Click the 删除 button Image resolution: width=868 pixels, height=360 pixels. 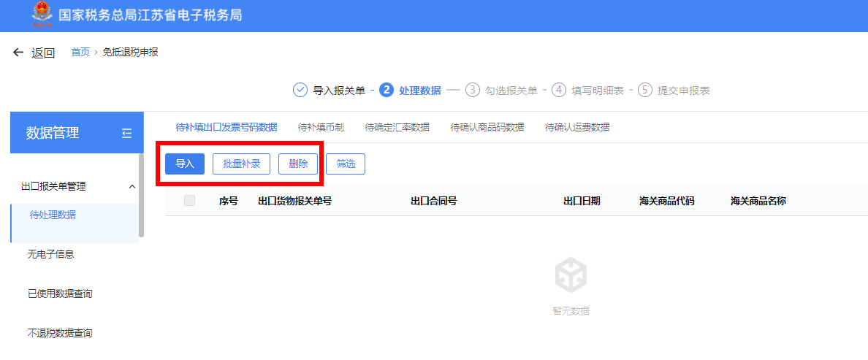coord(298,164)
